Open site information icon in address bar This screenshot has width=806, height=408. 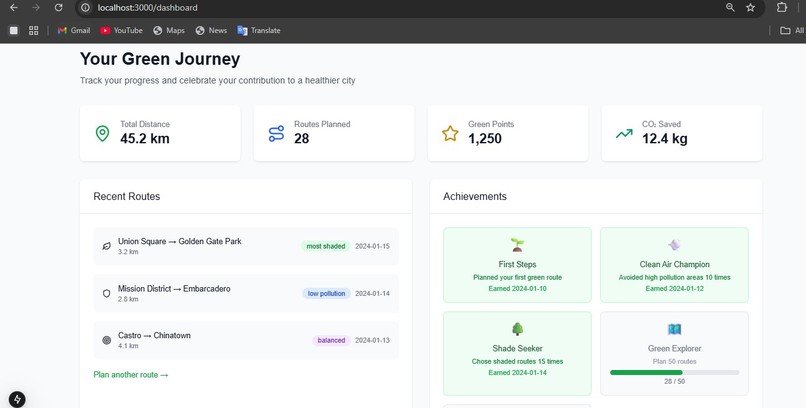(x=86, y=8)
